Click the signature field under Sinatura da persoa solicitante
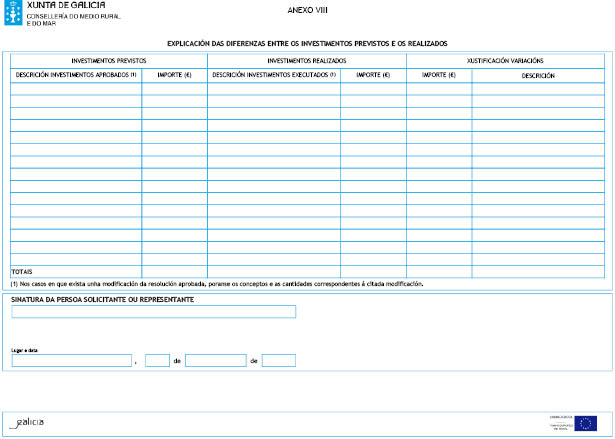This screenshot has width=615, height=439. 153,312
